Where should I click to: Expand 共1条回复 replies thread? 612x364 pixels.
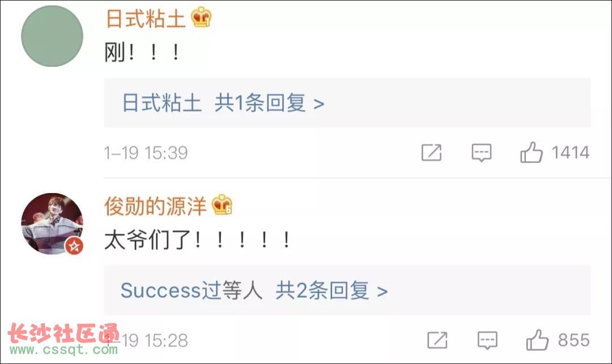coord(269,103)
